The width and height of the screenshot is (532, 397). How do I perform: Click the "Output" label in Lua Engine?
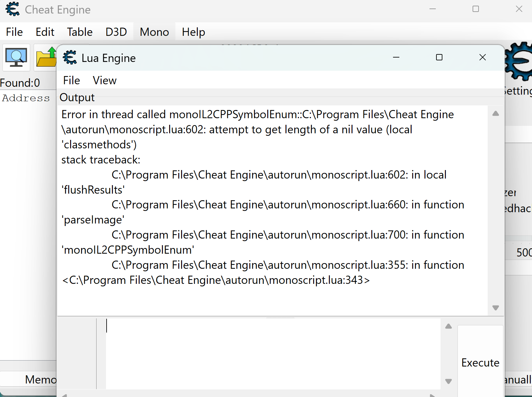(77, 97)
